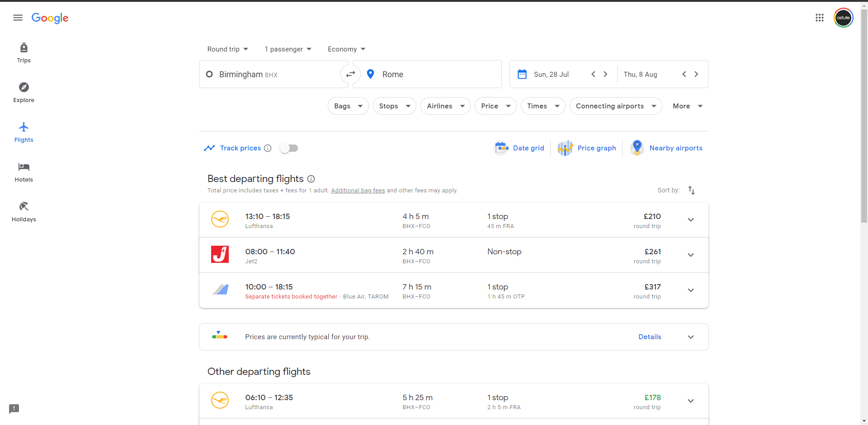This screenshot has height=425, width=868.
Task: Go to previous return date
Action: point(684,74)
